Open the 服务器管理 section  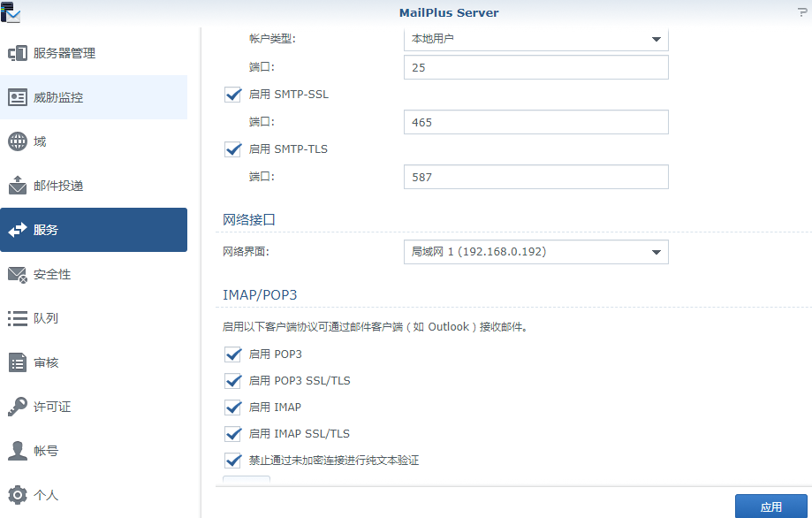[68, 53]
